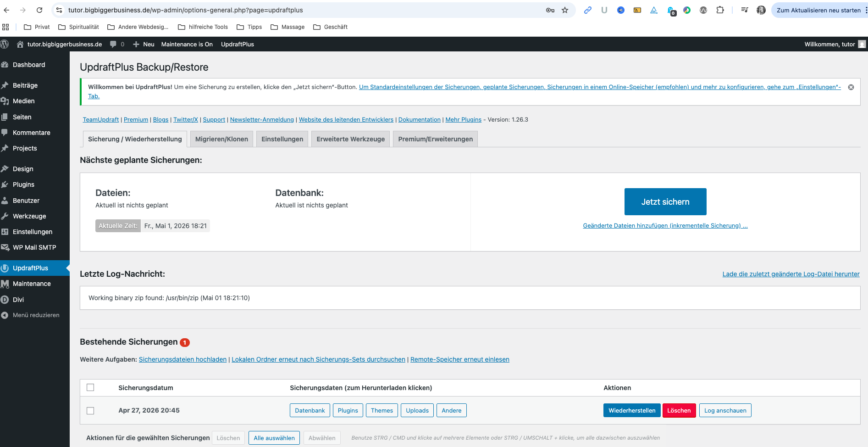Click the browser back arrow
The width and height of the screenshot is (868, 447).
tap(7, 10)
